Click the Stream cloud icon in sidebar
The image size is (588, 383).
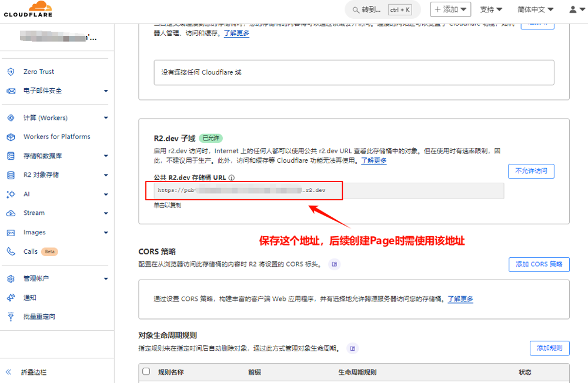click(x=11, y=213)
